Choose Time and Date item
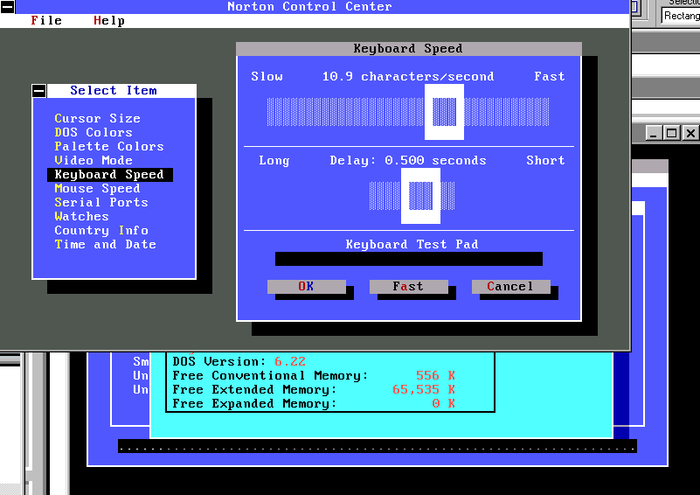 (x=105, y=245)
